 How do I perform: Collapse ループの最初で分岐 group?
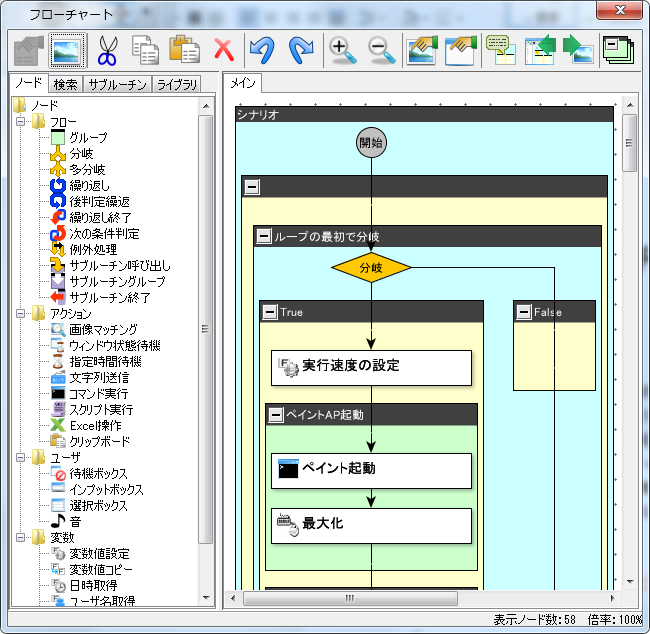[x=264, y=236]
